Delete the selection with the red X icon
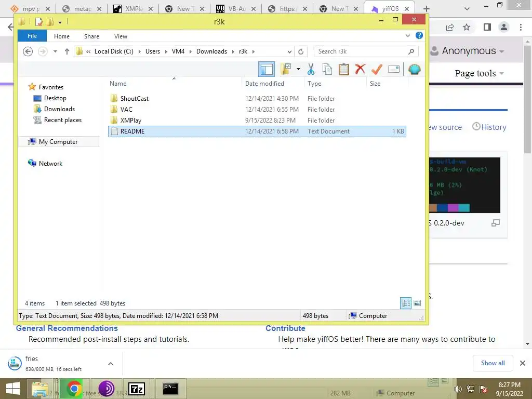The height and width of the screenshot is (399, 532). coord(360,69)
